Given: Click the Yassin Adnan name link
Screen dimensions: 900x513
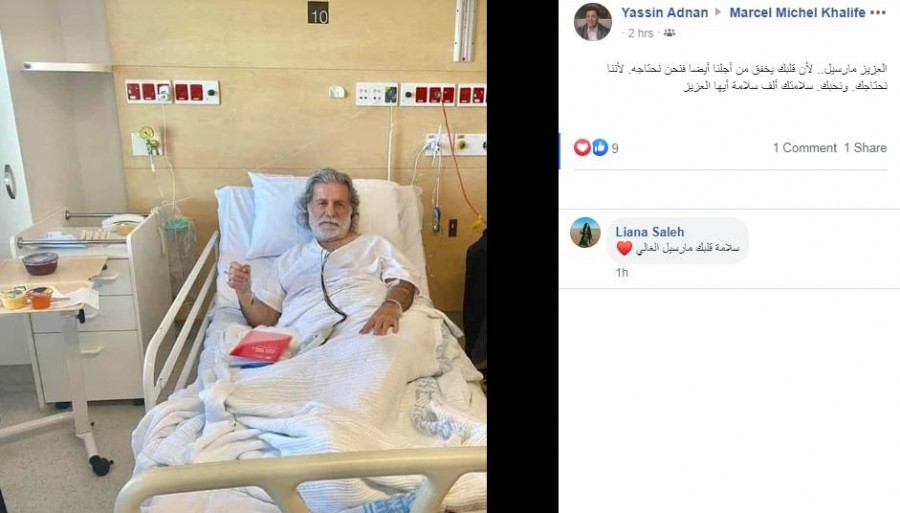Looking at the screenshot, I should [x=664, y=13].
